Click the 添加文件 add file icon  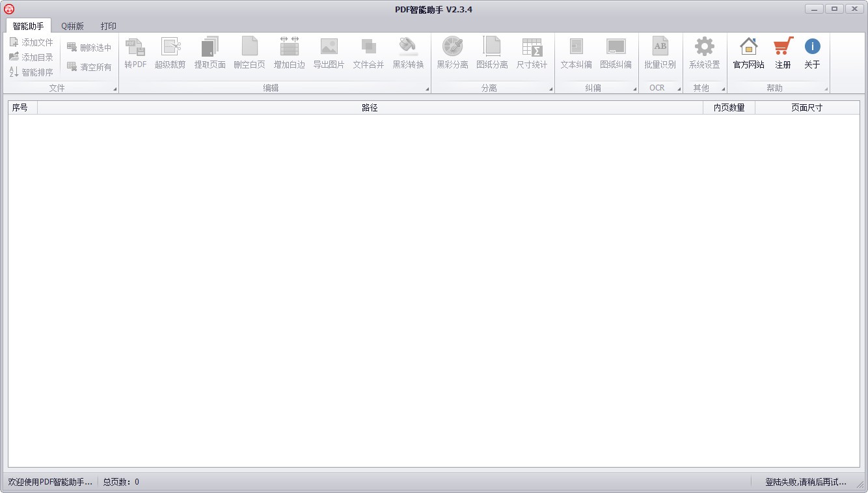(14, 42)
